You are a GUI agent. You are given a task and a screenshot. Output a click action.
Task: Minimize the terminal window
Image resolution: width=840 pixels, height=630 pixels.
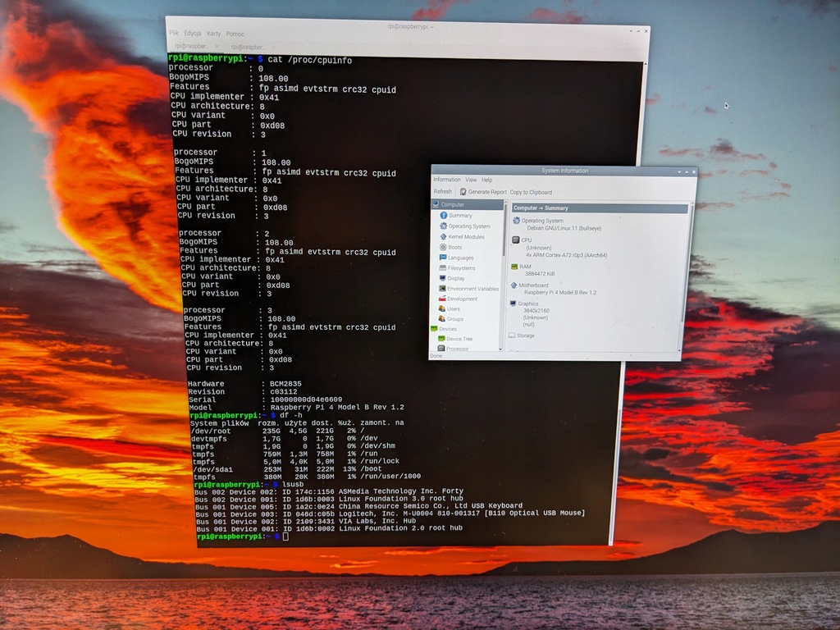tap(631, 30)
